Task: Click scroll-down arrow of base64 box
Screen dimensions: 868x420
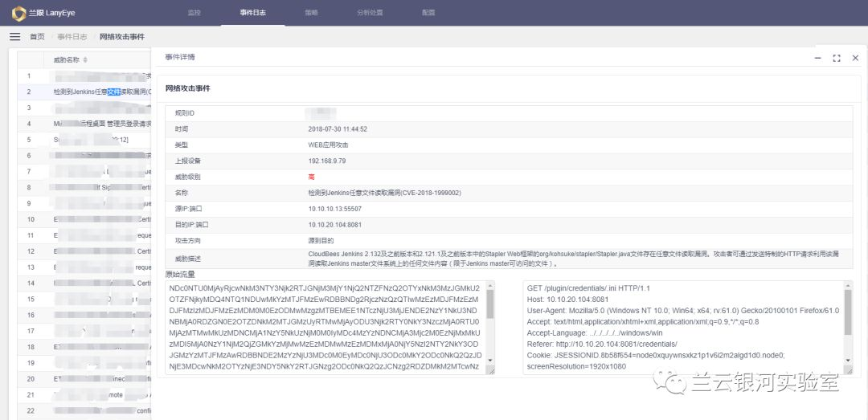Action: pos(490,361)
